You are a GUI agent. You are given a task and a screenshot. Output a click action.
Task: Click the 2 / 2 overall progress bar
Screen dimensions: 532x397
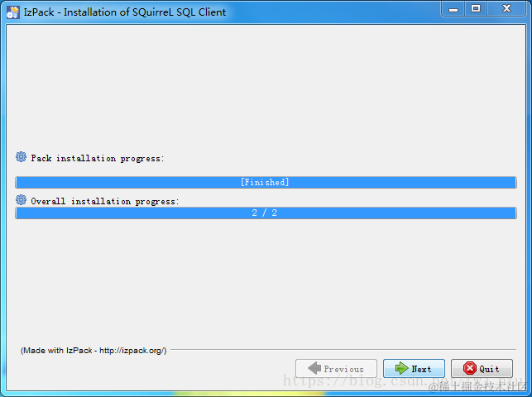tap(266, 213)
